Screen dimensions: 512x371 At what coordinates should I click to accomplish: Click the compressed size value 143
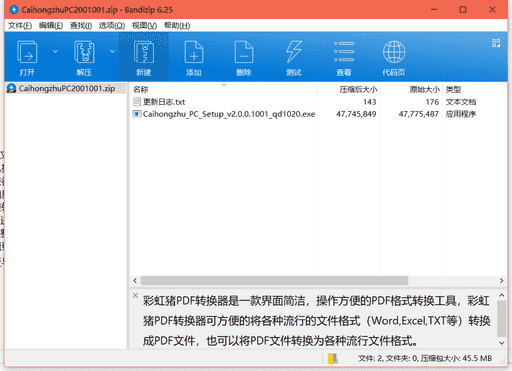[x=370, y=102]
